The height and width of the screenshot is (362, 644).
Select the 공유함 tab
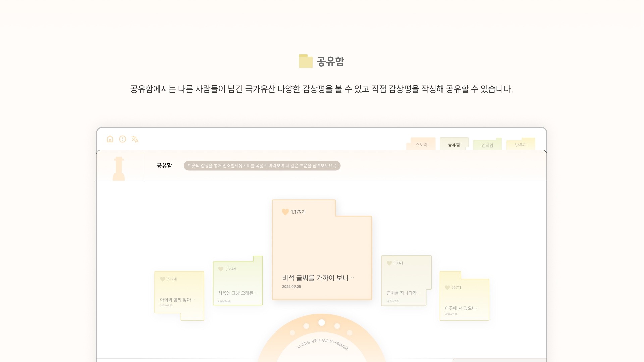454,145
